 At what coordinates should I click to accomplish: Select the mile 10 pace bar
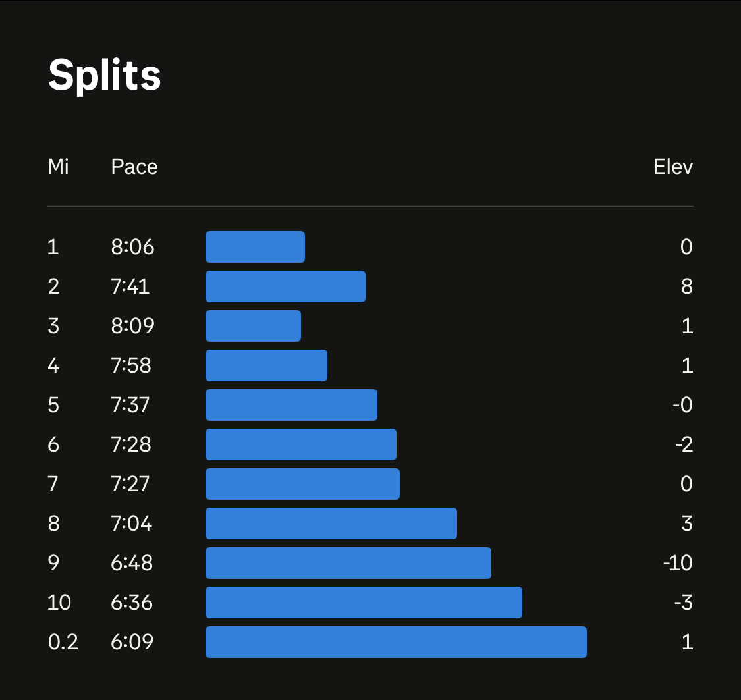(x=364, y=603)
